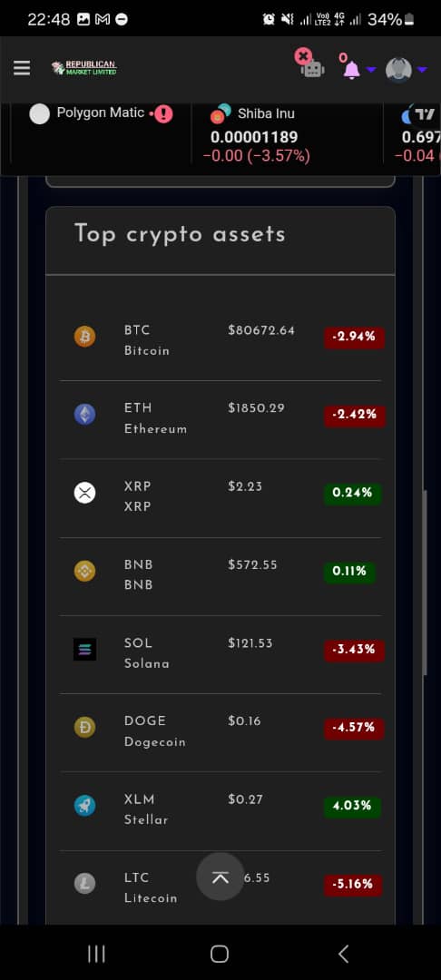This screenshot has height=980, width=441.
Task: Open the user profile avatar
Action: click(x=398, y=69)
